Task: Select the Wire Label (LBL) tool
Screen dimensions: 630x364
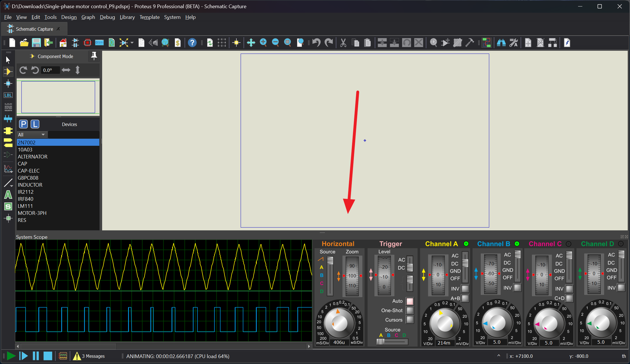Action: click(x=8, y=95)
